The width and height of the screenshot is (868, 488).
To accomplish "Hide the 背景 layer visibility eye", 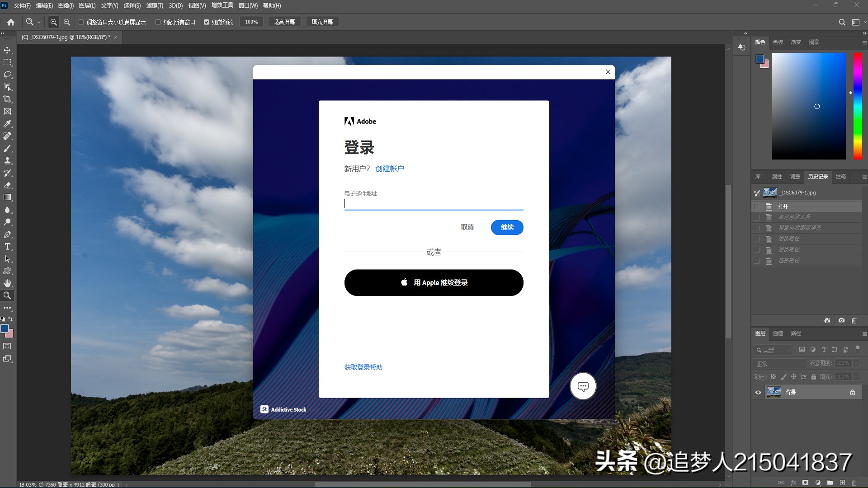I will point(758,392).
